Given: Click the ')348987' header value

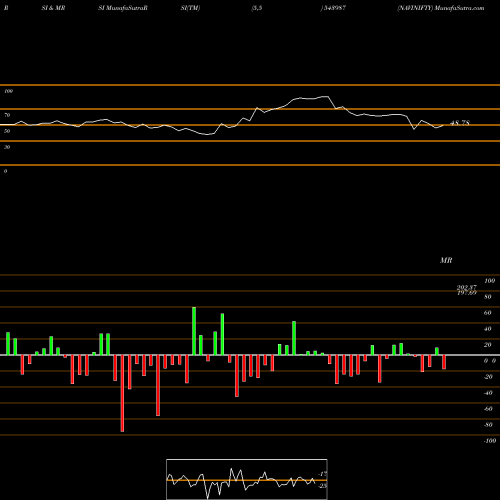Looking at the screenshot, I should pyautogui.click(x=333, y=8).
